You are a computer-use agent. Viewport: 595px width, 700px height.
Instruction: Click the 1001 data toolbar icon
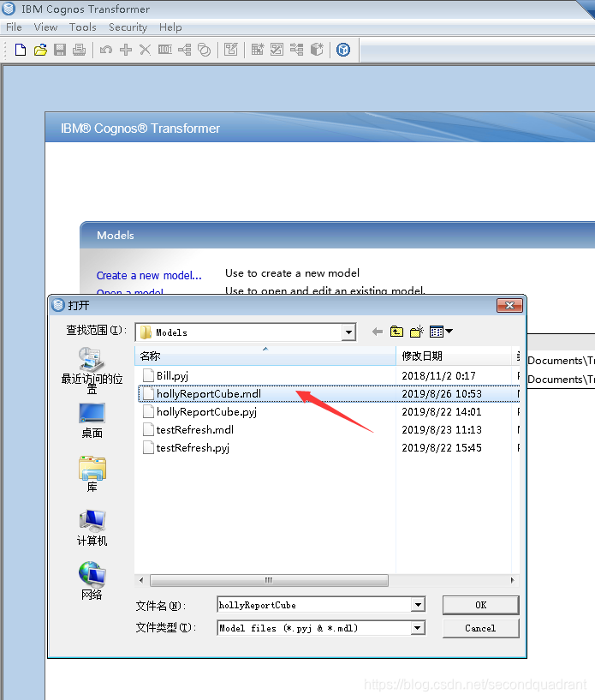tap(165, 50)
